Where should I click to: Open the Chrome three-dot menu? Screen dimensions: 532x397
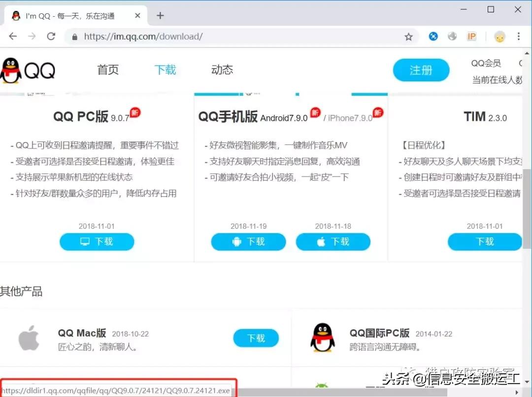click(518, 36)
